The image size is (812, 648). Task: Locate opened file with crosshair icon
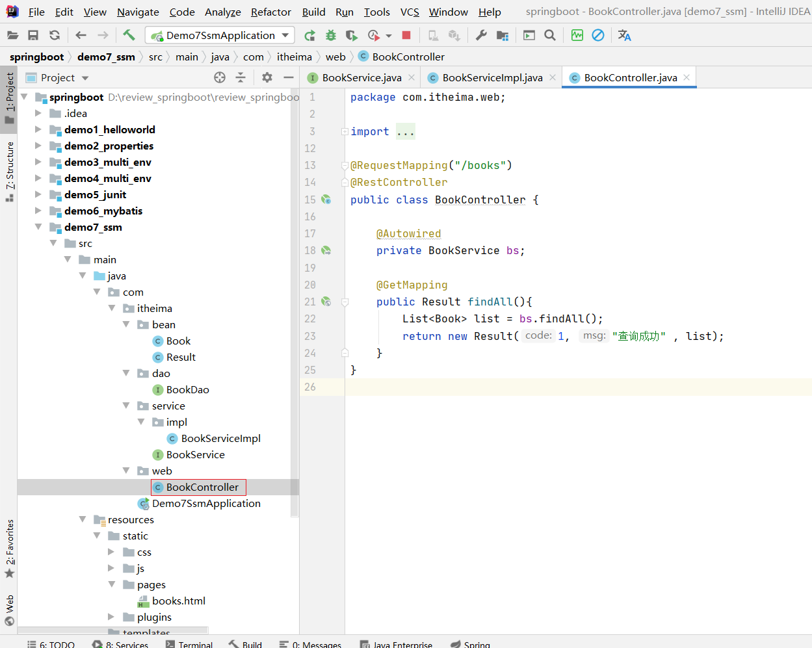point(220,77)
